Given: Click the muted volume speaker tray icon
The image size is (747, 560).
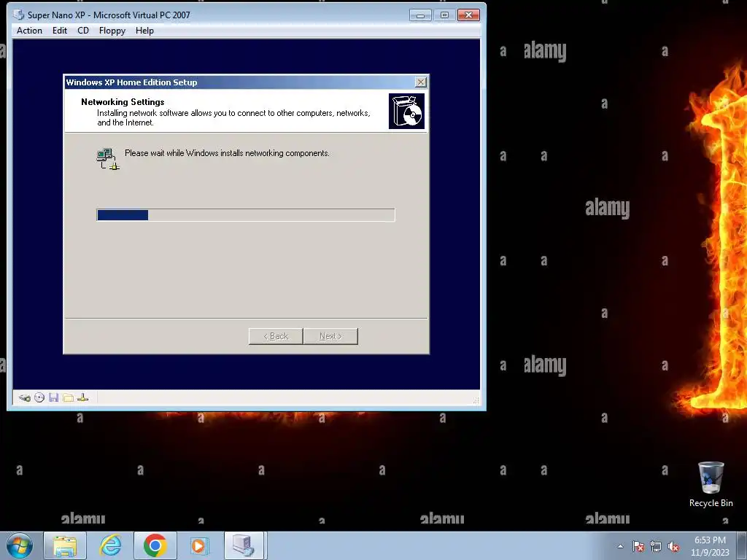Looking at the screenshot, I should pyautogui.click(x=673, y=546).
